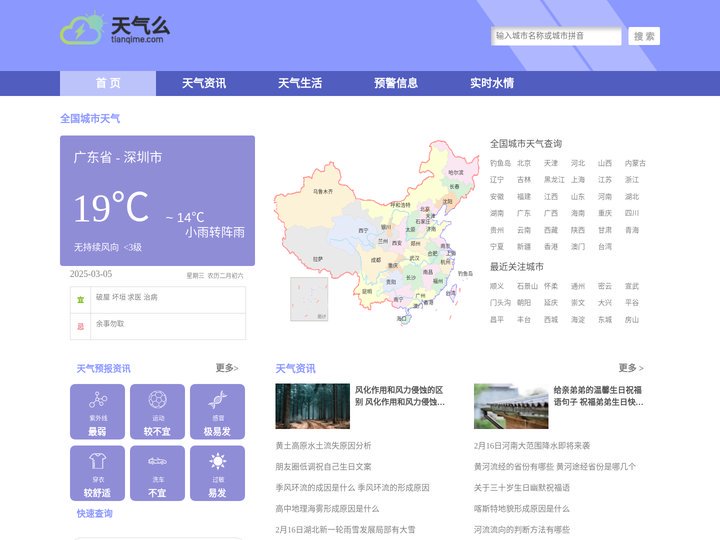Select 西藏 in the province list
This screenshot has width=720, height=540.
(551, 230)
